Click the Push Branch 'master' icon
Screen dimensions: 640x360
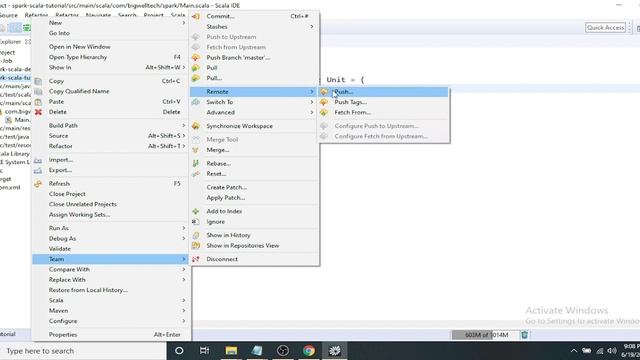click(196, 58)
